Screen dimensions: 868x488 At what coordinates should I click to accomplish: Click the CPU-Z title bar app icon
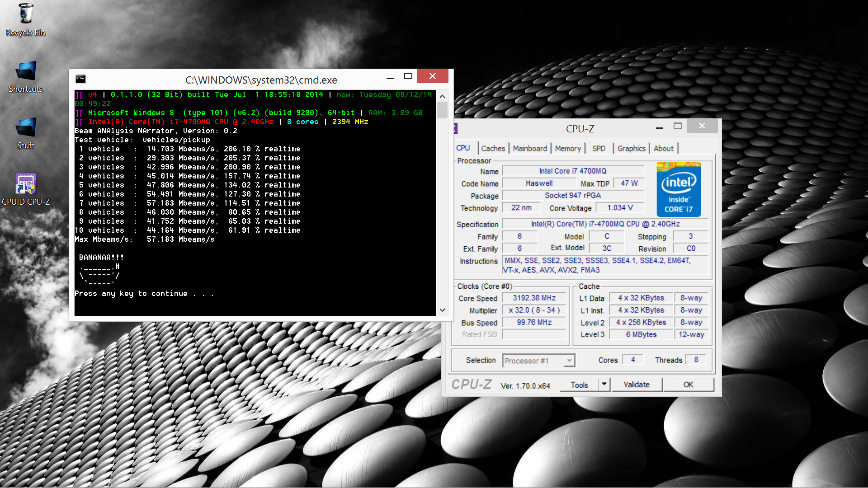coord(456,128)
